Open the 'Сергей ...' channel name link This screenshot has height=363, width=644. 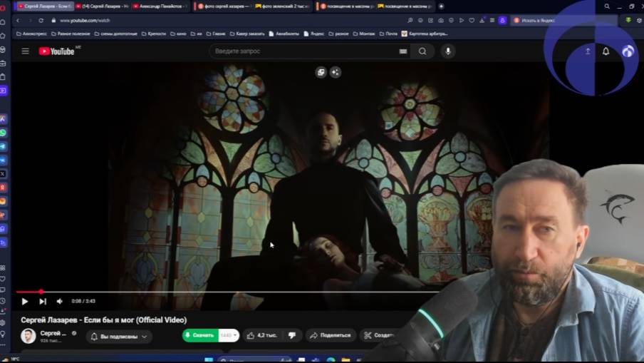point(53,333)
